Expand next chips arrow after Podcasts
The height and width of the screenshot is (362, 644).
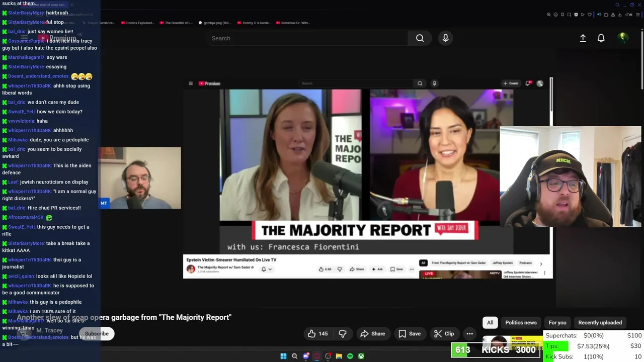click(x=541, y=263)
